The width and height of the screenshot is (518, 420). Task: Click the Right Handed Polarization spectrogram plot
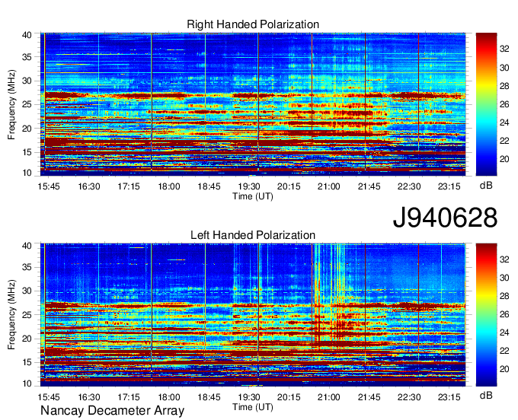click(253, 104)
